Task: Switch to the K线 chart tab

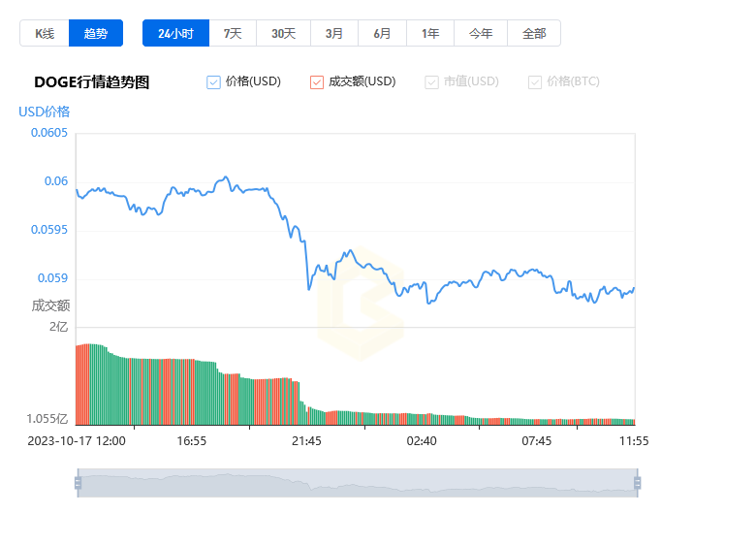Action: (x=45, y=33)
